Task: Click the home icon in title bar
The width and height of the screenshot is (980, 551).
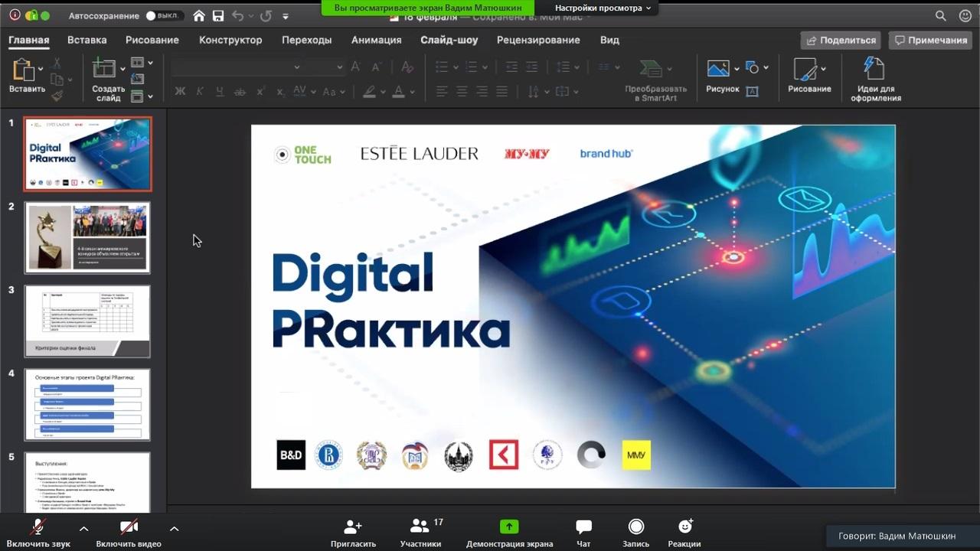Action: (x=199, y=16)
